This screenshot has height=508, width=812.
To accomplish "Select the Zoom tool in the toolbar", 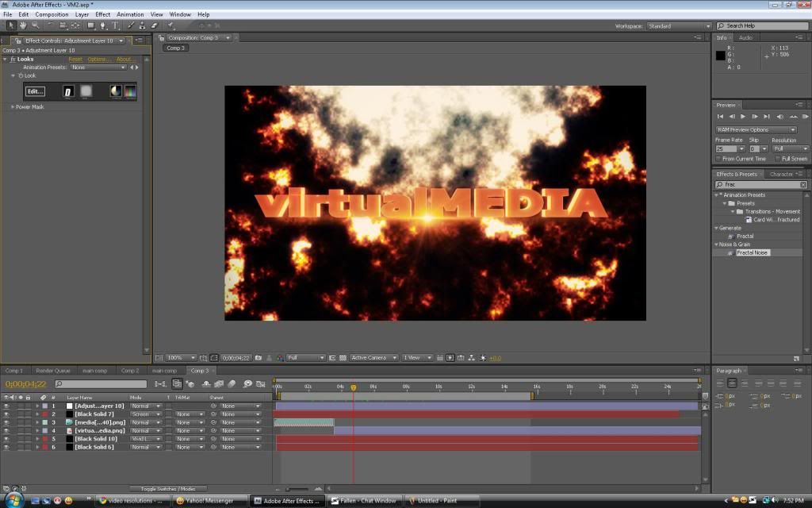I will point(36,25).
